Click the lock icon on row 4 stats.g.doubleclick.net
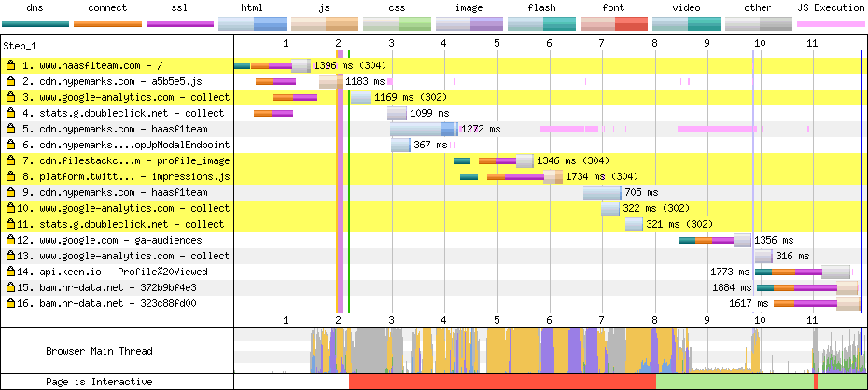The height and width of the screenshot is (390, 868). pos(10,113)
